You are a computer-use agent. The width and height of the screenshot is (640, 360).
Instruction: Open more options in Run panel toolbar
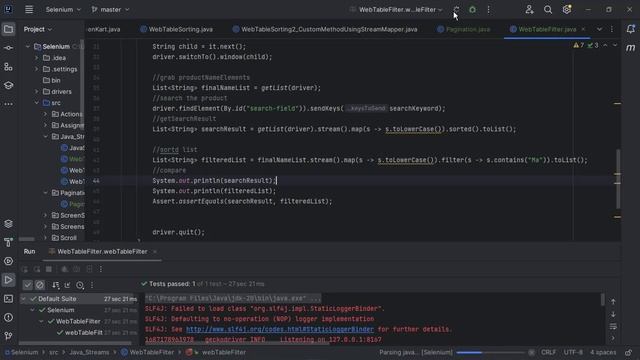tap(101, 269)
